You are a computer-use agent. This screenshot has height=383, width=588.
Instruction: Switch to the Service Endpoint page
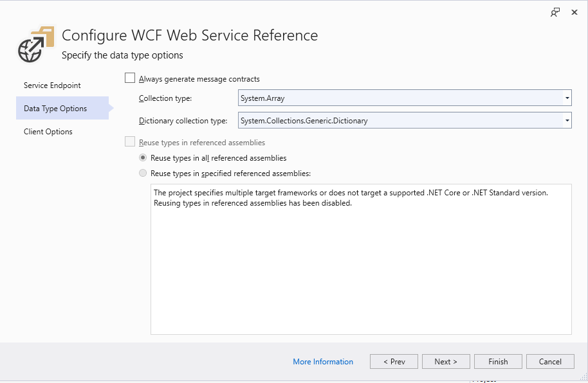(52, 85)
